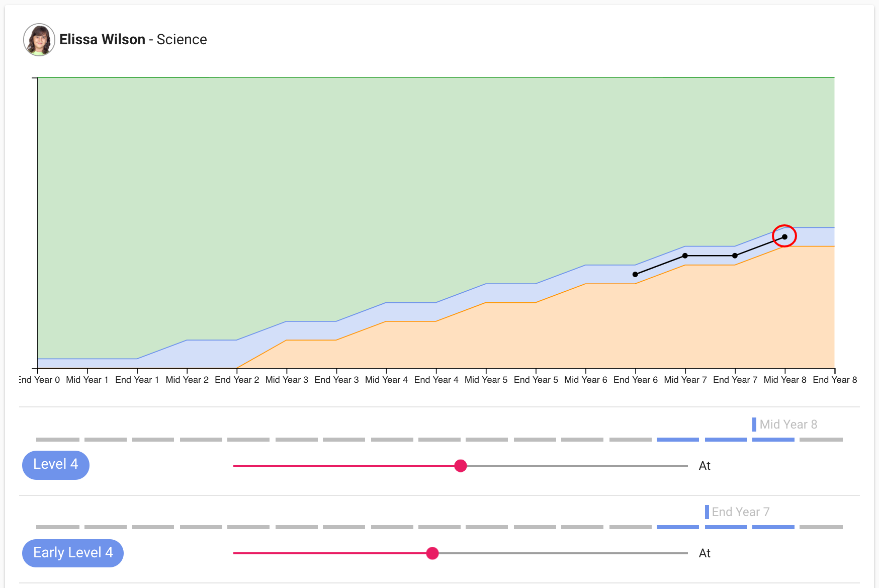
Task: Open the Level 4 badge
Action: click(55, 465)
